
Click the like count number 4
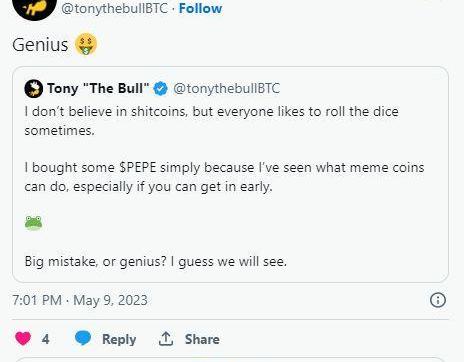(46, 339)
